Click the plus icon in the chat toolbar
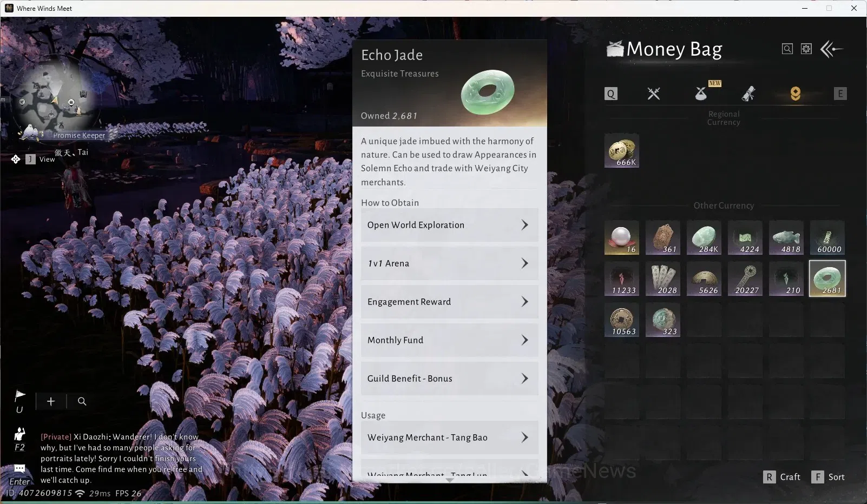Screen dimensions: 867x504 click(x=51, y=401)
